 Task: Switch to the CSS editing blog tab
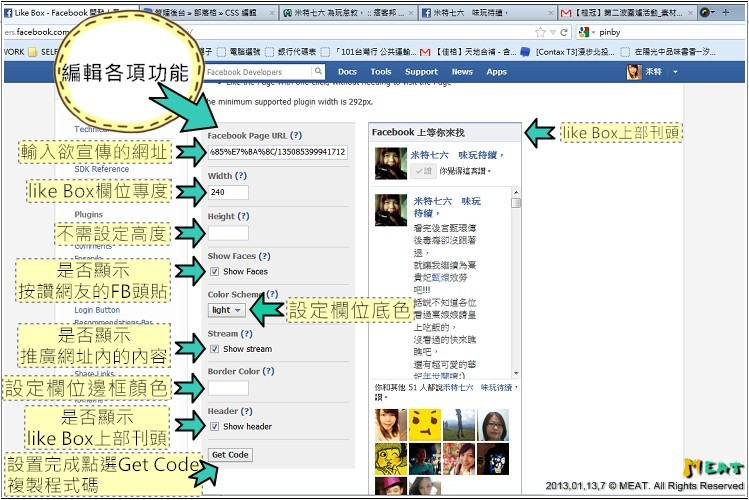[x=209, y=13]
